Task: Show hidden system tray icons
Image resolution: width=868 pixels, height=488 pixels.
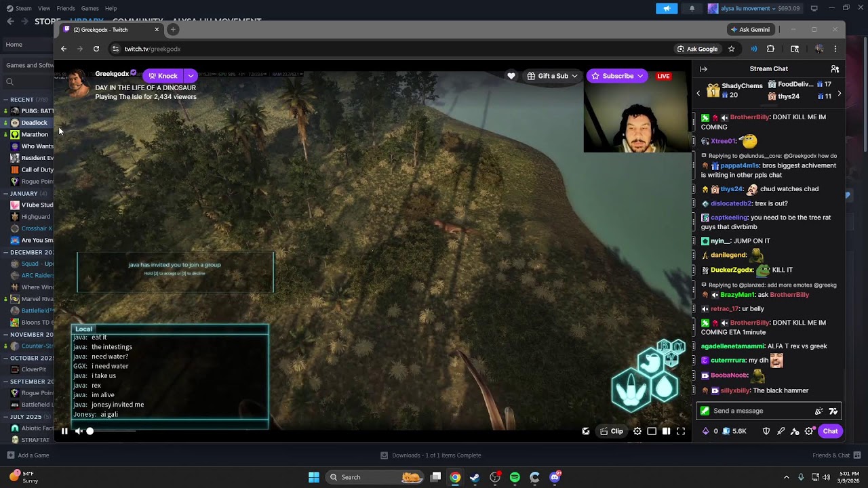Action: 787,477
